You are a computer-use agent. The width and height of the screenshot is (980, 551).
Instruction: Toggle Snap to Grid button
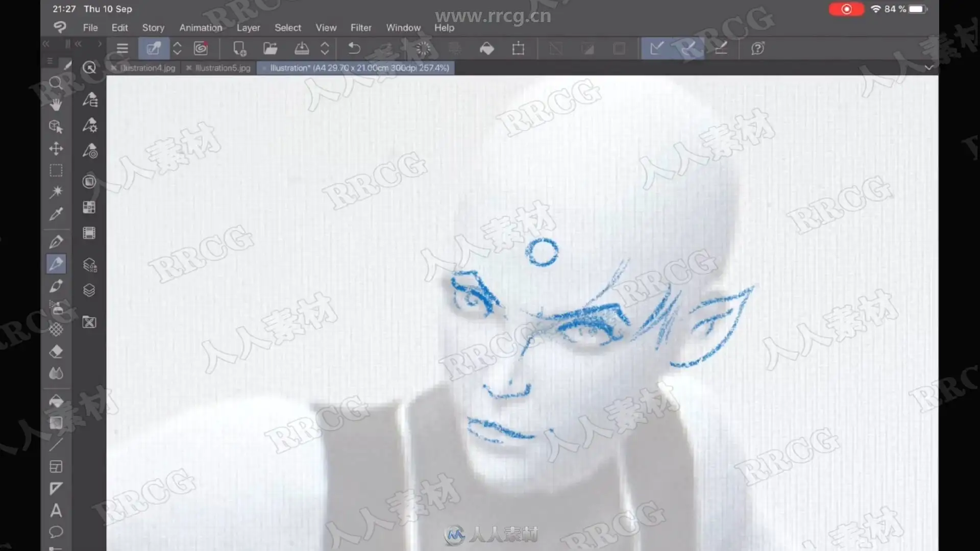(721, 48)
